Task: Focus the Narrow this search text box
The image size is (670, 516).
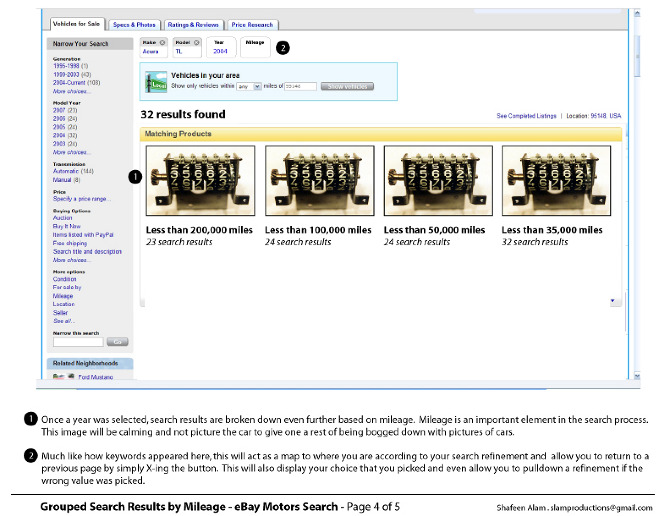Action: pos(78,342)
